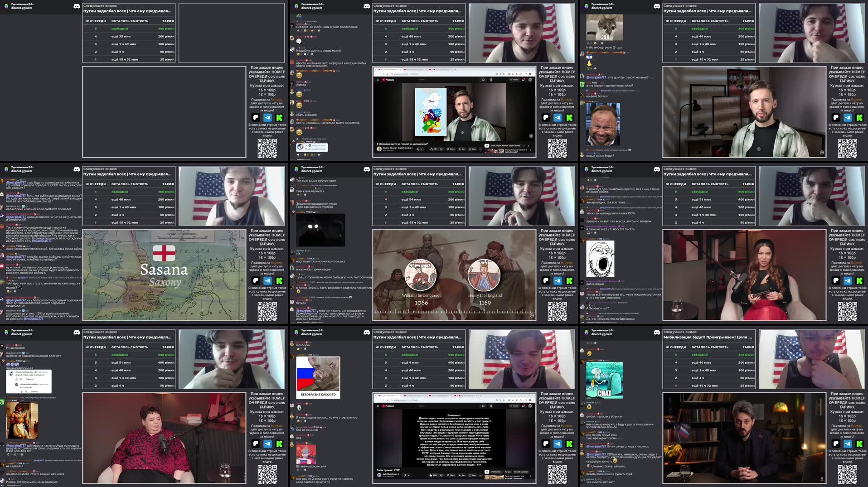The image size is (868, 487).
Task: Click 'ещё 54 мин' queue row in William panel
Action: (x=419, y=199)
